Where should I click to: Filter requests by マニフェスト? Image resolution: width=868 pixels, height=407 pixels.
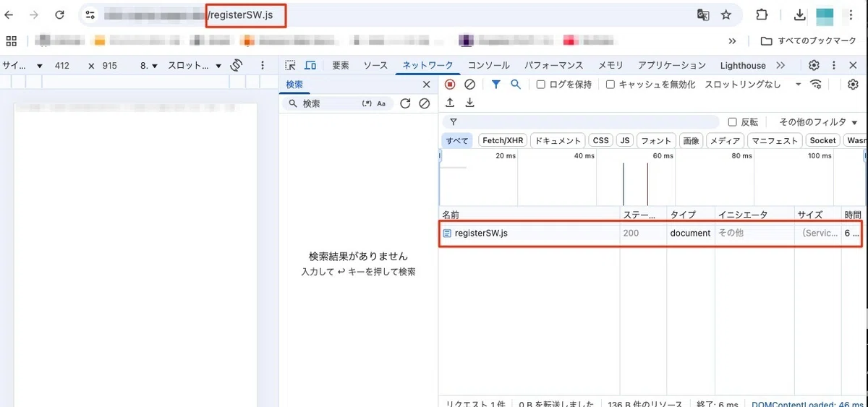click(775, 141)
